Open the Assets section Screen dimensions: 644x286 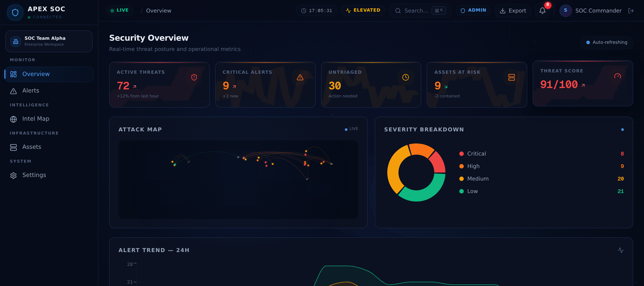point(49,147)
